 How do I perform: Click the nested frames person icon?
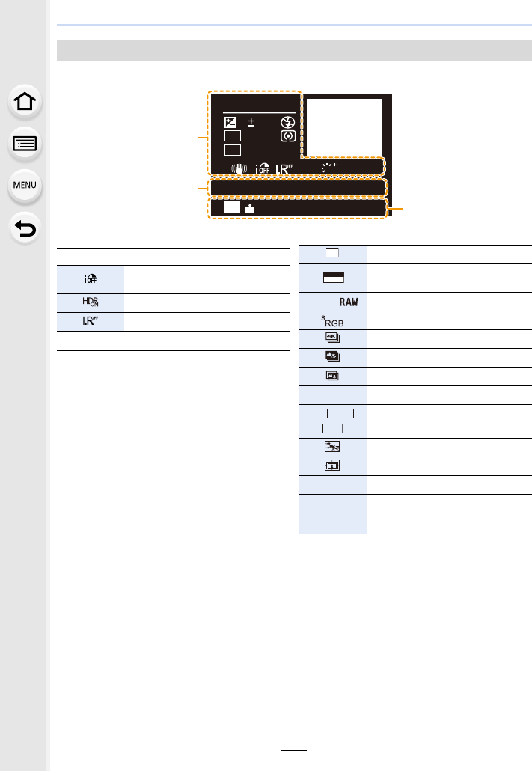332,465
